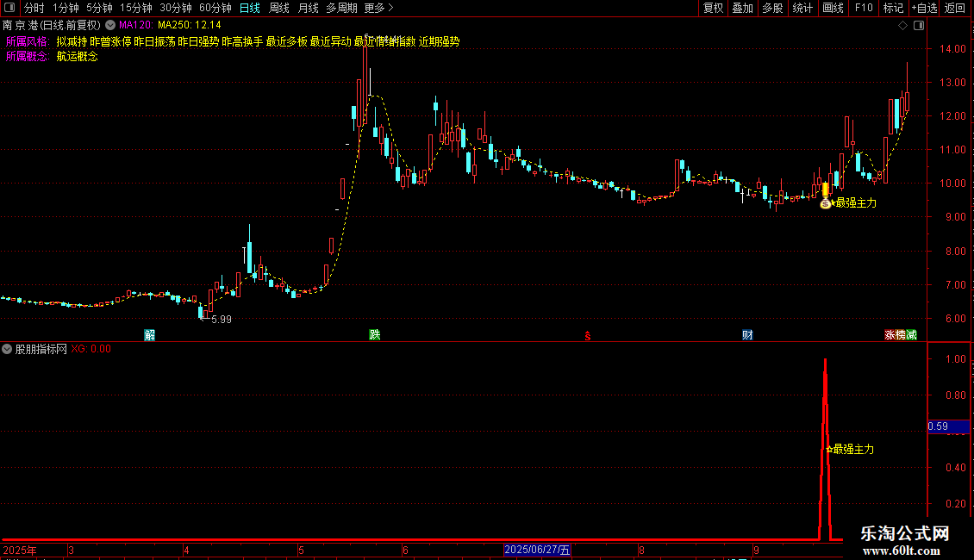974x560 pixels.
Task: Expand the 更多 periods menu
Action: [x=378, y=8]
